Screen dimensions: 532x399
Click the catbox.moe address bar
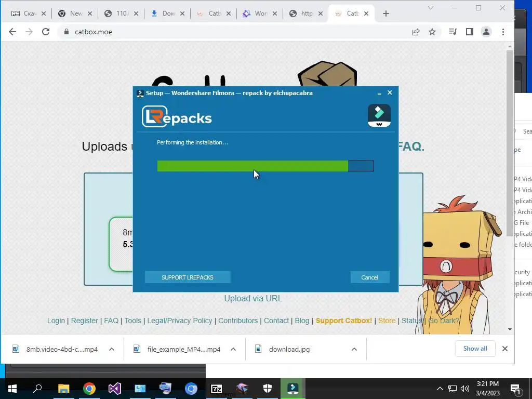coord(234,32)
